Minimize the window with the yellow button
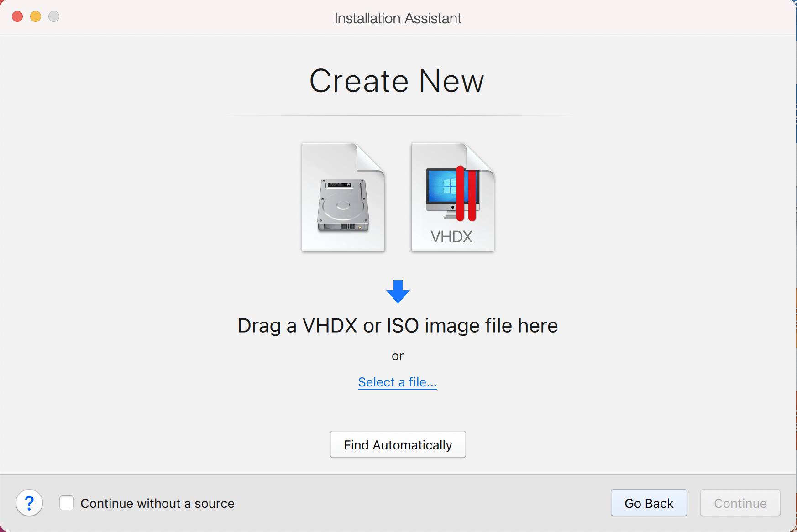This screenshot has height=532, width=797. pyautogui.click(x=36, y=17)
